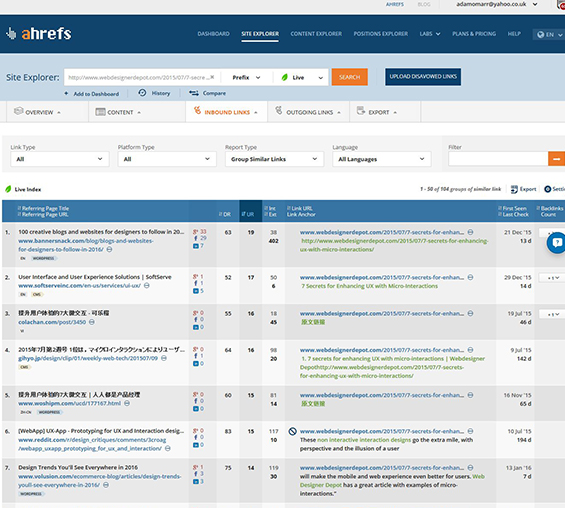
Task: Click the Filter text input
Action: point(498,159)
